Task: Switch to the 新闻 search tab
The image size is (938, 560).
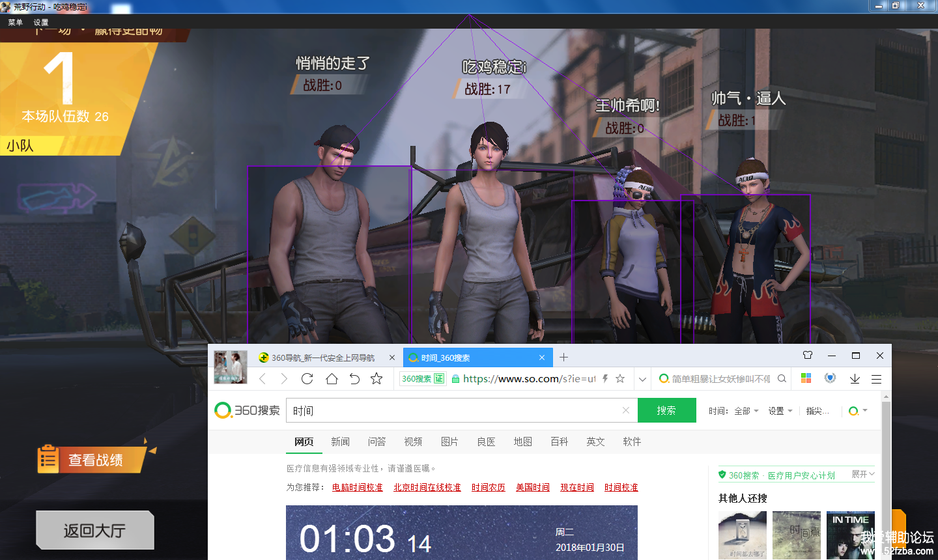Action: click(x=341, y=441)
